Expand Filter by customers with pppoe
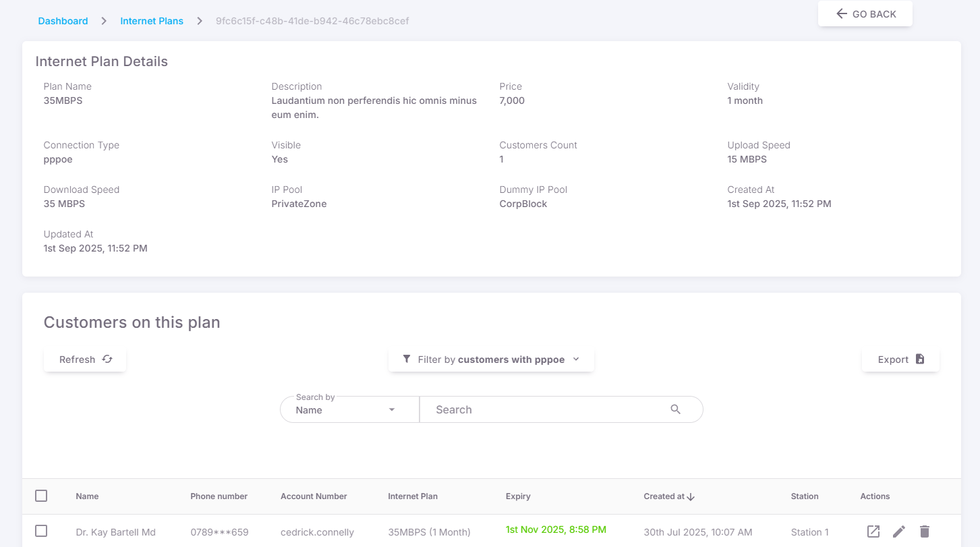 point(491,359)
